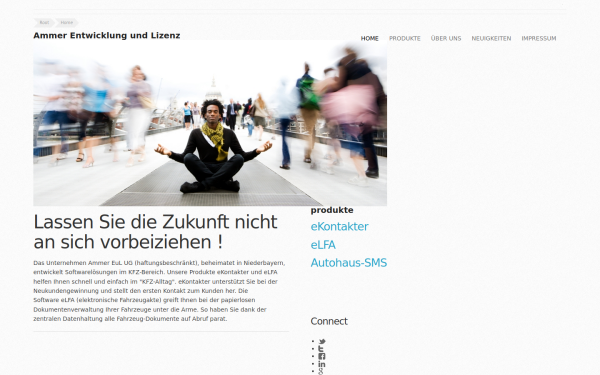Open the Autohaus-SMS product link
This screenshot has height=375, width=600.
pos(349,263)
